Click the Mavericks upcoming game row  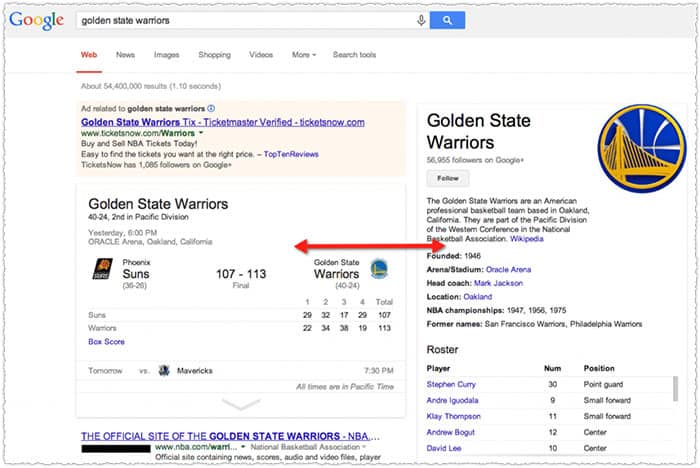click(241, 371)
